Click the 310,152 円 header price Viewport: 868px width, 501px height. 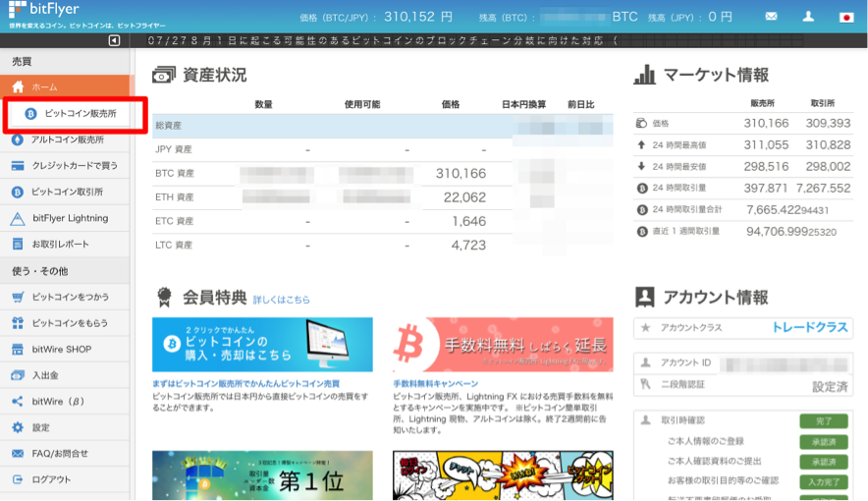coord(418,17)
